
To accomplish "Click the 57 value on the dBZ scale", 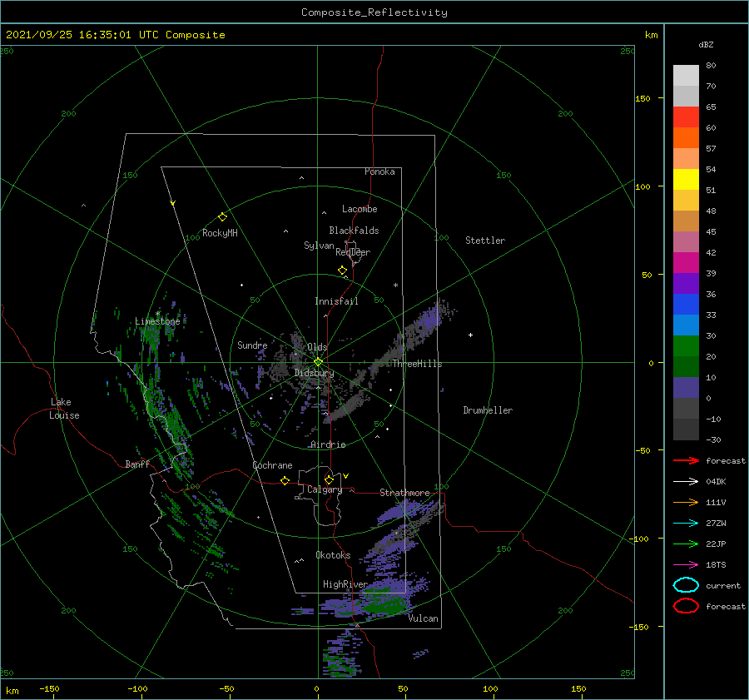I will pos(711,149).
